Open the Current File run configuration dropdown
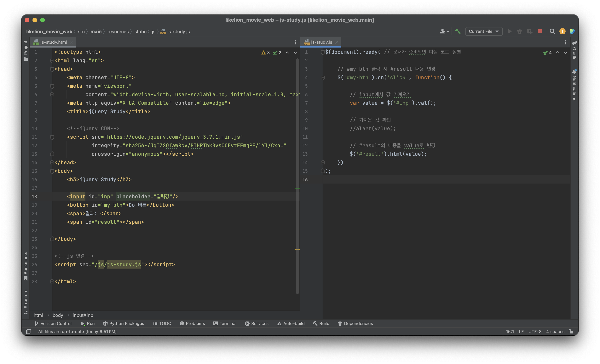Image resolution: width=600 pixels, height=364 pixels. click(x=484, y=31)
